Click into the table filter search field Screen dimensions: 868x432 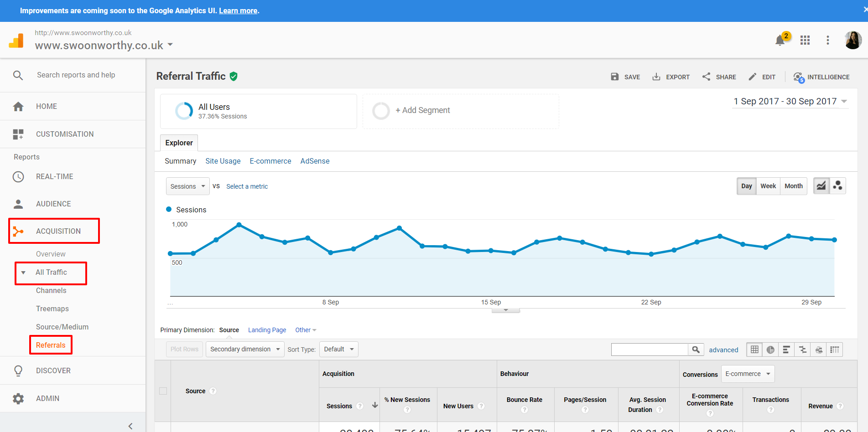(x=649, y=350)
